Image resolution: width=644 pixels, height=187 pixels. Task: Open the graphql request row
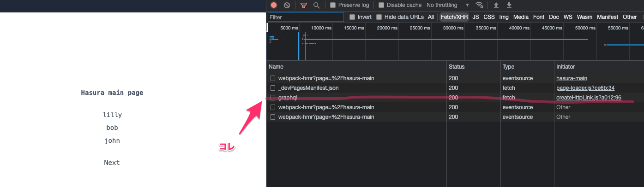point(455,98)
